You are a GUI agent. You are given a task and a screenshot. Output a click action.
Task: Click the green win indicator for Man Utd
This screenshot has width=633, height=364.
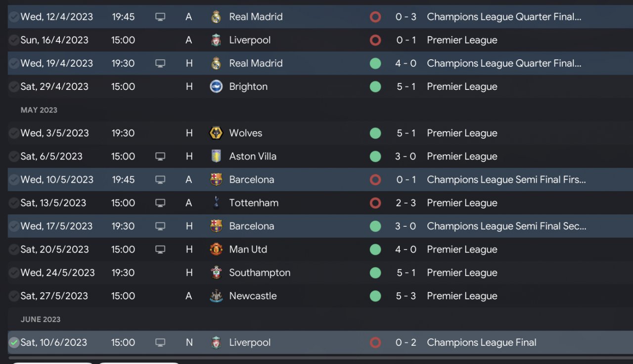(375, 249)
